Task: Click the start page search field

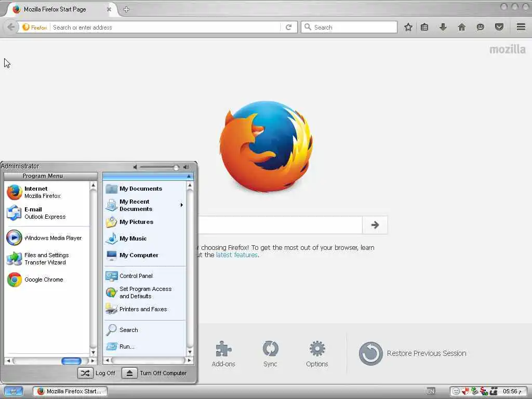Action: click(x=280, y=225)
